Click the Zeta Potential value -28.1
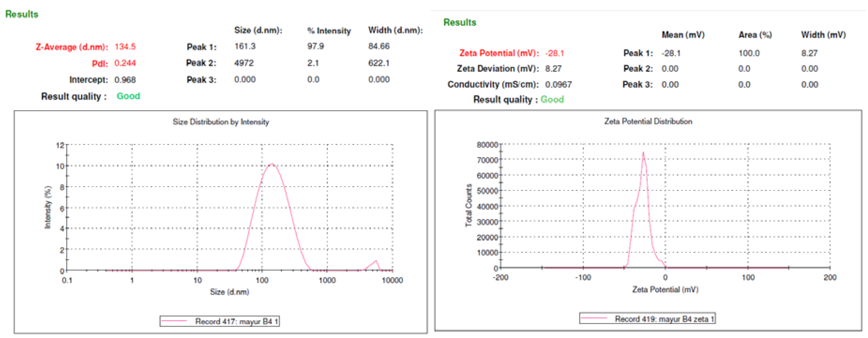 coord(554,53)
